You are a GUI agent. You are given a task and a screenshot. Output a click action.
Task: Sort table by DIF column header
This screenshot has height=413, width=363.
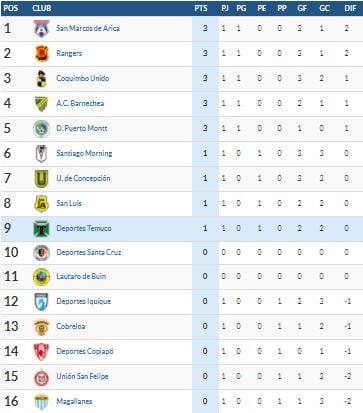[x=350, y=8]
